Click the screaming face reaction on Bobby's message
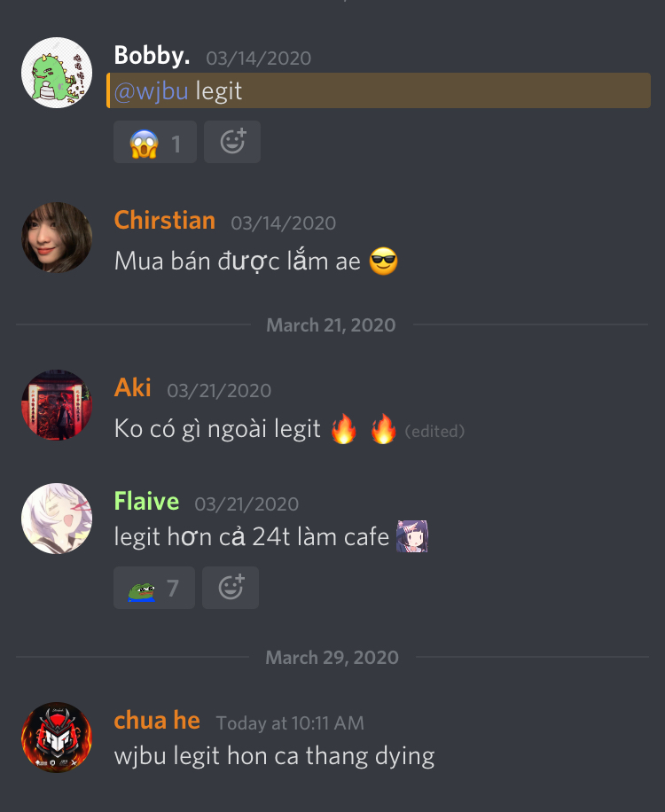 [x=155, y=143]
